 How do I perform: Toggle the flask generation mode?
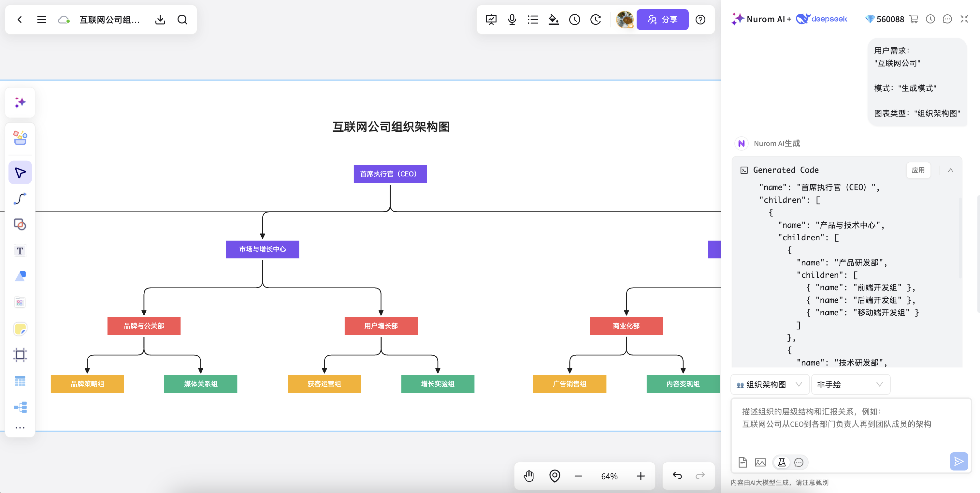tap(781, 462)
